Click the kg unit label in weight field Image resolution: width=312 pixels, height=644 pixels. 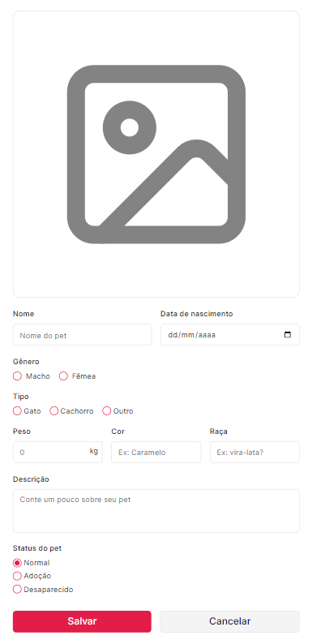point(94,452)
